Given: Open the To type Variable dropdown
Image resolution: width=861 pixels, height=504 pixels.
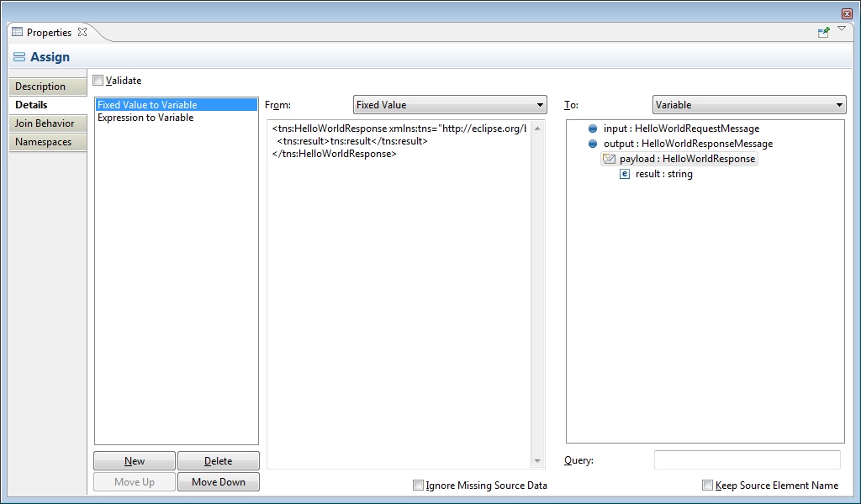Looking at the screenshot, I should point(748,105).
